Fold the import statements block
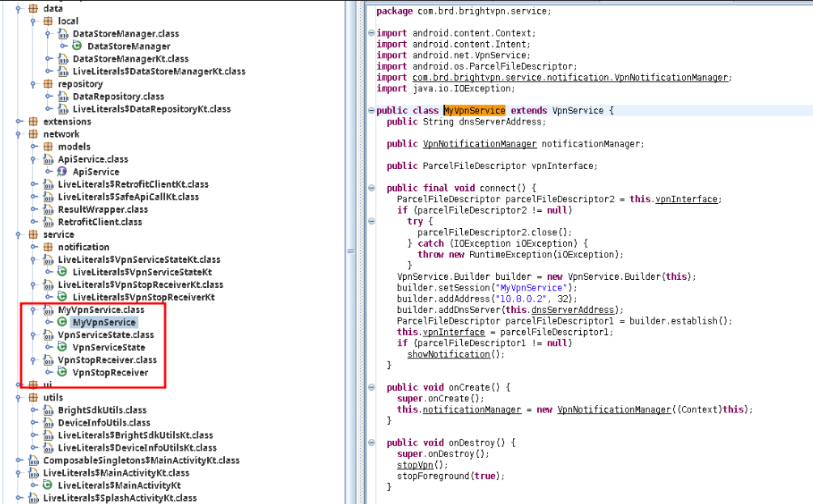 (371, 33)
